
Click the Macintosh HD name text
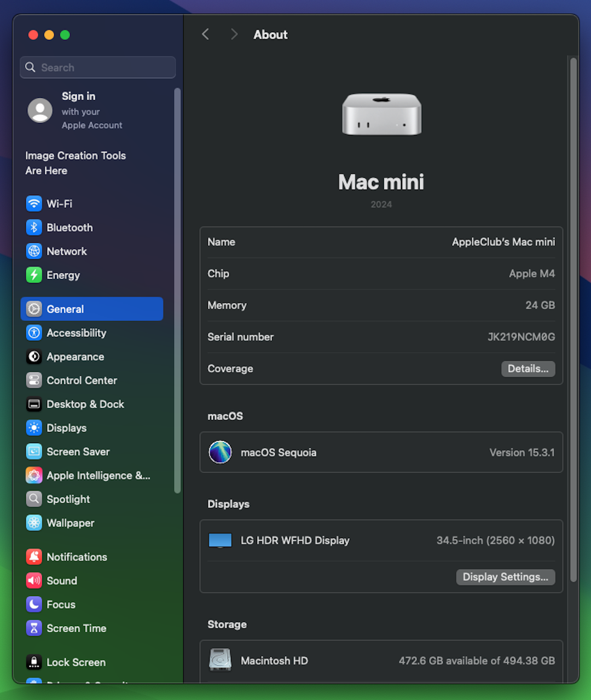274,661
